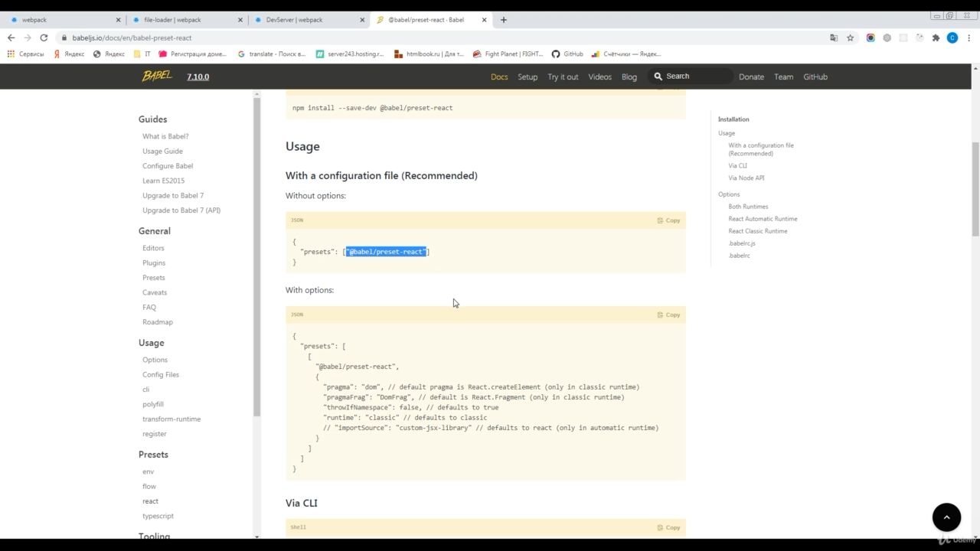Open the htmlbook.ru bookmark
Image resolution: width=980 pixels, height=551 pixels.
pos(430,54)
